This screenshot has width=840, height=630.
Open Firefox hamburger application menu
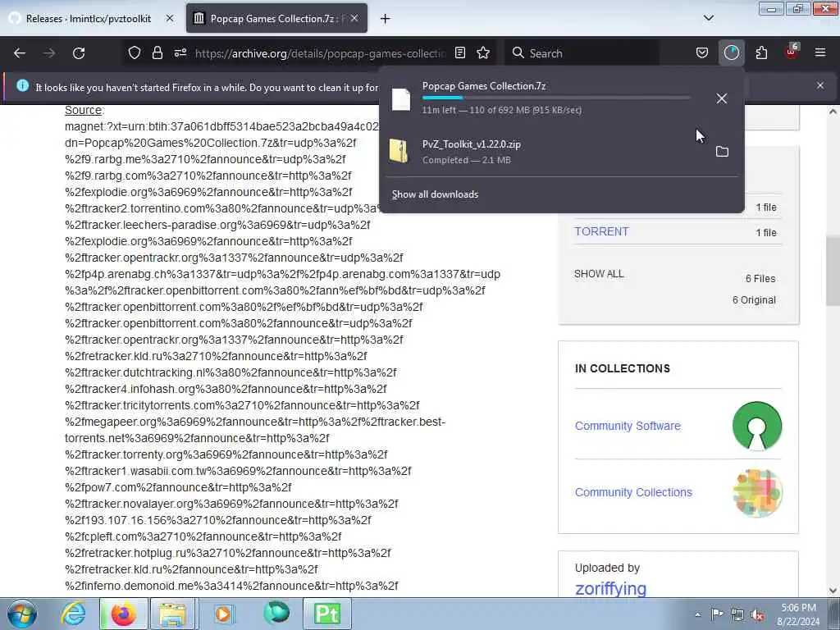point(820,52)
